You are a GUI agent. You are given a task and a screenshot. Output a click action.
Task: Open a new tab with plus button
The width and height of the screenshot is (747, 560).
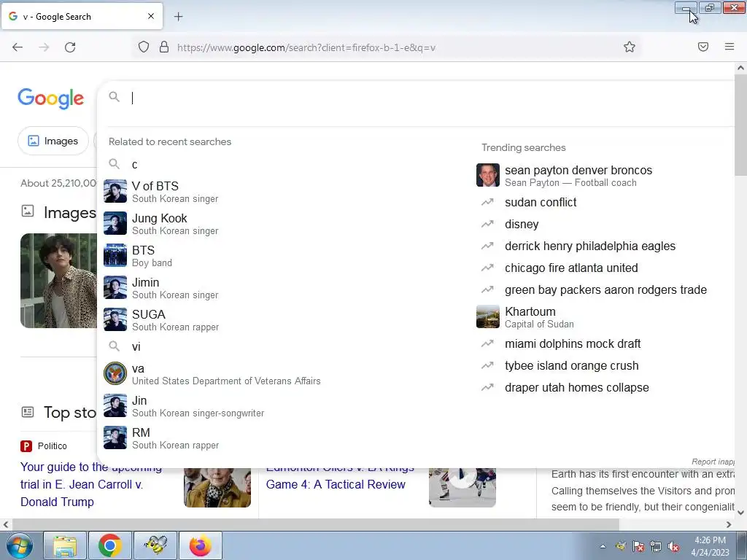(178, 17)
